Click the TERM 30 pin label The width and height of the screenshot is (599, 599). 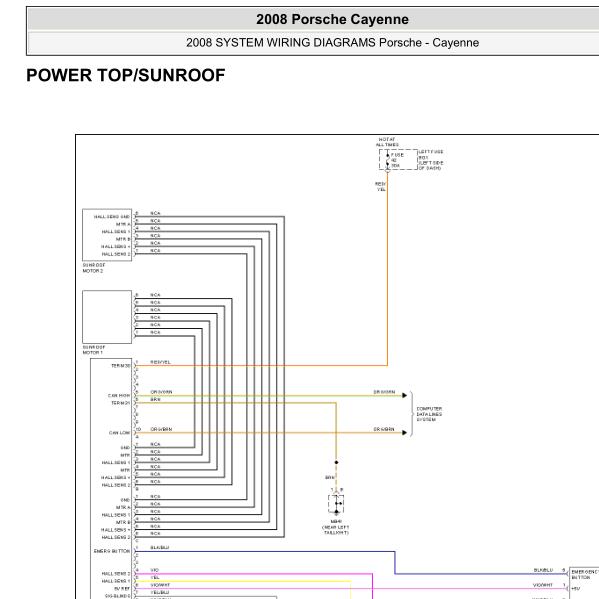tap(120, 366)
